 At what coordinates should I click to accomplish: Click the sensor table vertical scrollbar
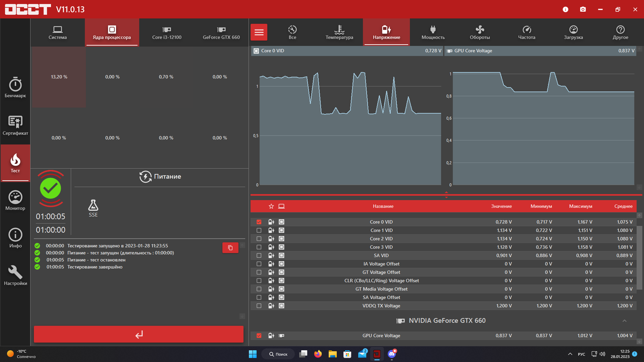[640, 258]
